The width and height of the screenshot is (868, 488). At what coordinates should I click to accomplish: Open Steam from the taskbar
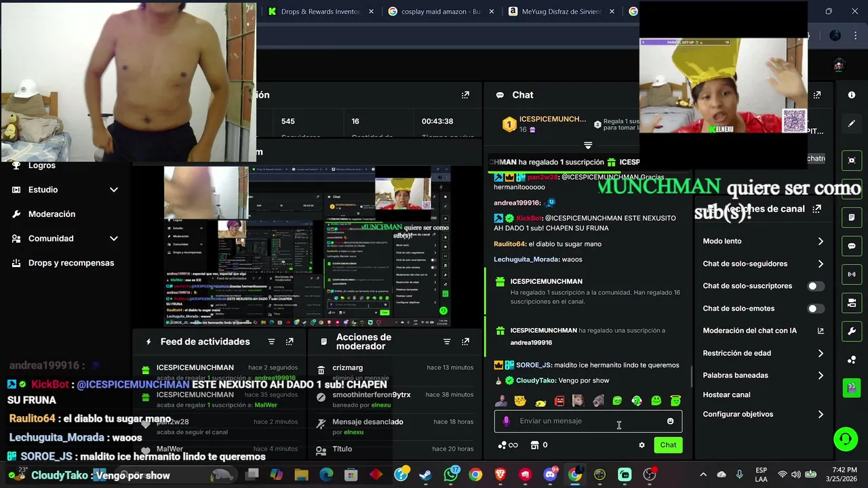click(426, 475)
